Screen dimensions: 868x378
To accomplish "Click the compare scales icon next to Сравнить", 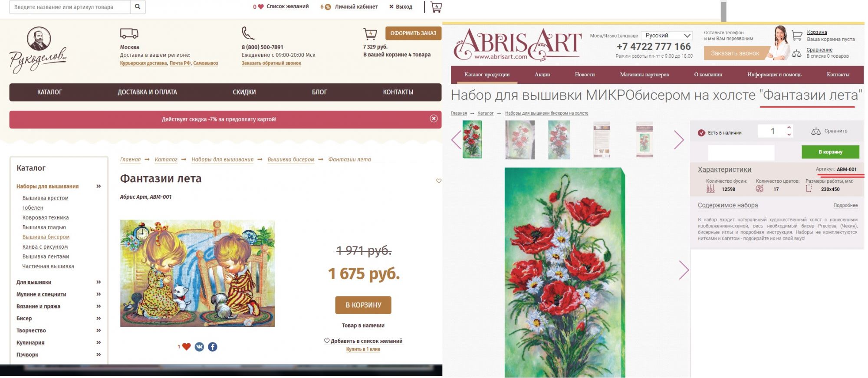I will pos(816,131).
